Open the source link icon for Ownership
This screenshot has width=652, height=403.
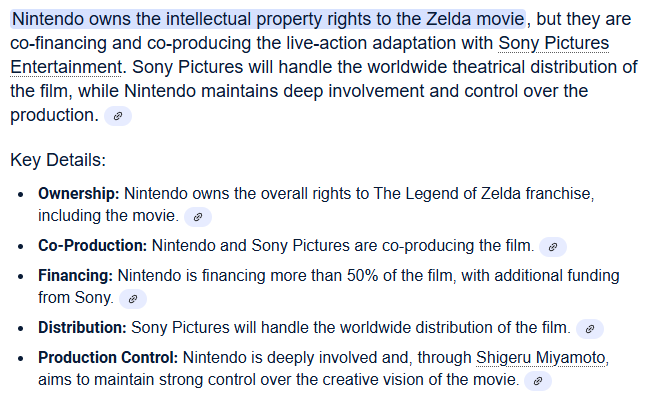tap(198, 216)
